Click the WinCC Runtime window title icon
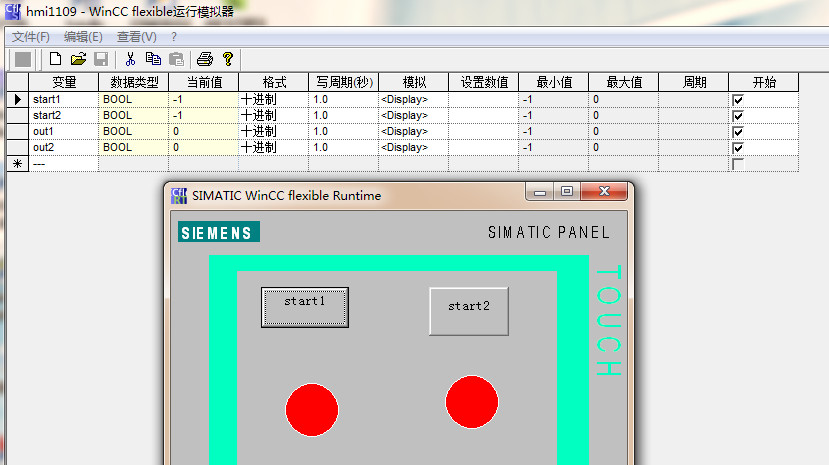The height and width of the screenshot is (465, 829). click(179, 196)
